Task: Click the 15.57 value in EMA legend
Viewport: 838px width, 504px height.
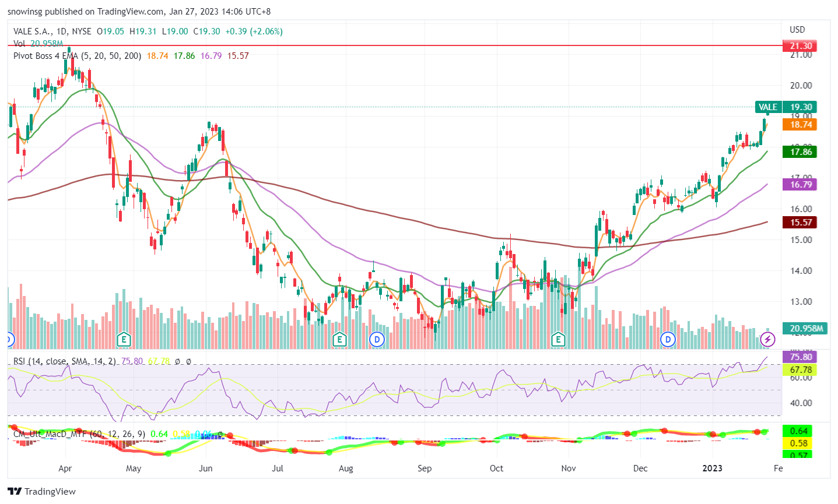Action: coord(238,56)
